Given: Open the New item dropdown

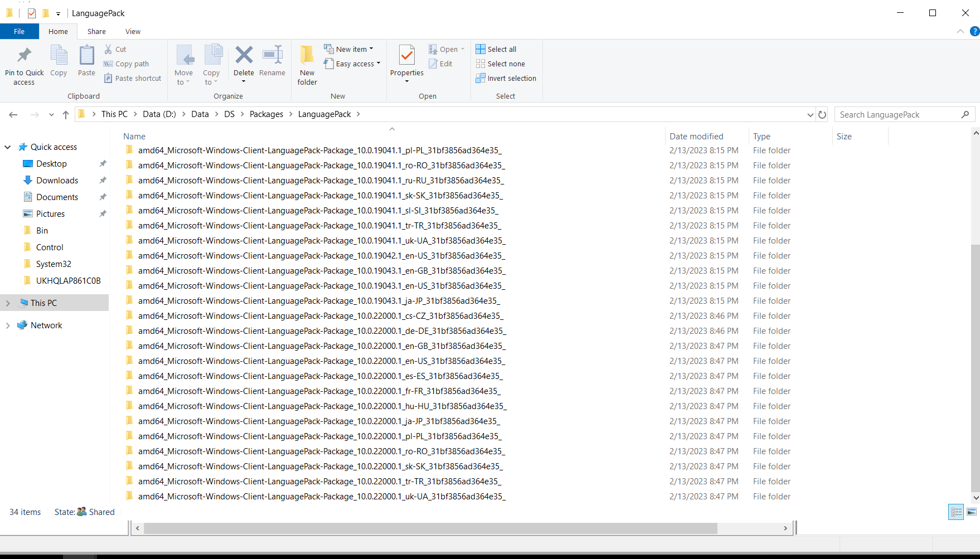Looking at the screenshot, I should [348, 49].
